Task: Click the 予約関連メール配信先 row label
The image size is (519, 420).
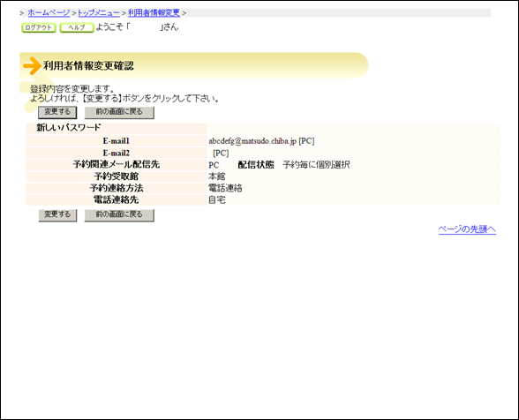Action: pyautogui.click(x=117, y=164)
